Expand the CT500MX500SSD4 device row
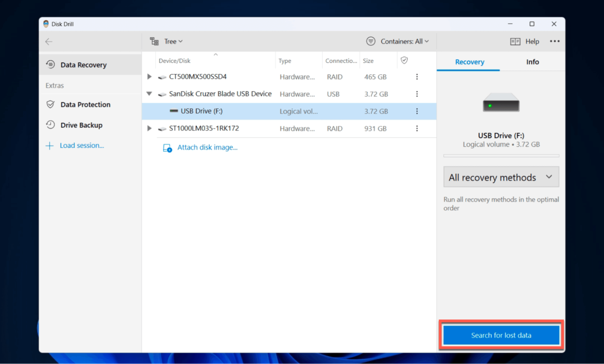Screen dimensions: 604x364 (x=149, y=77)
